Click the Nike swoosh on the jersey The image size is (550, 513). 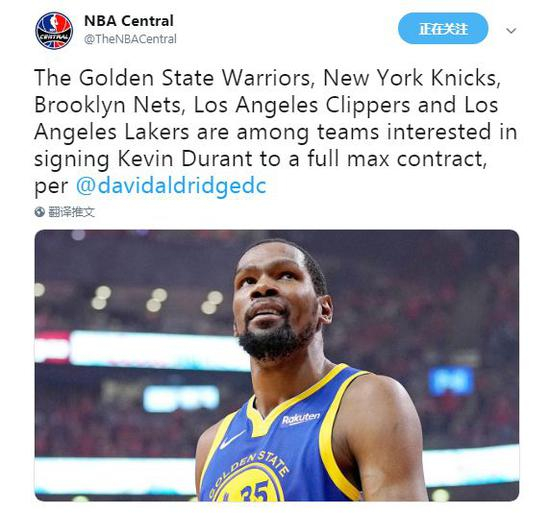[x=232, y=439]
